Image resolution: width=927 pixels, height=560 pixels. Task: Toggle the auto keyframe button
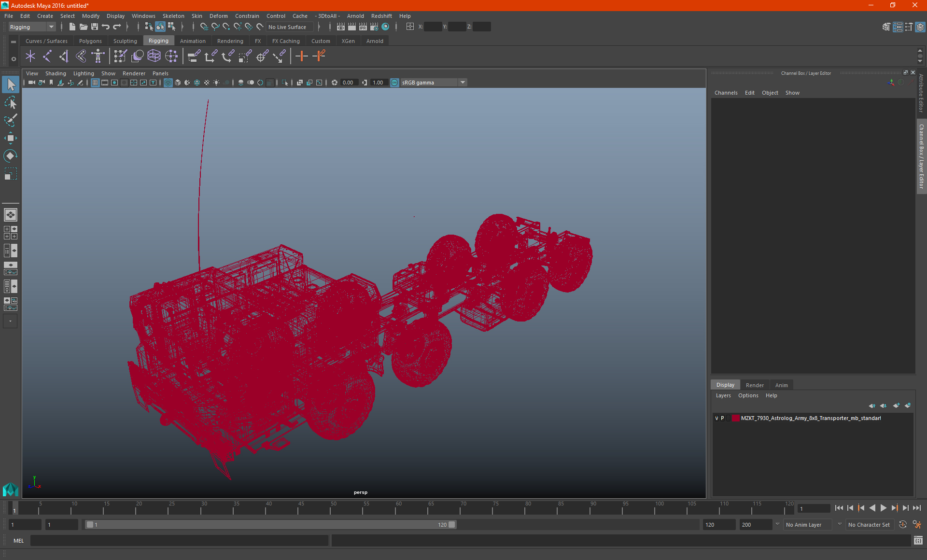click(x=902, y=525)
